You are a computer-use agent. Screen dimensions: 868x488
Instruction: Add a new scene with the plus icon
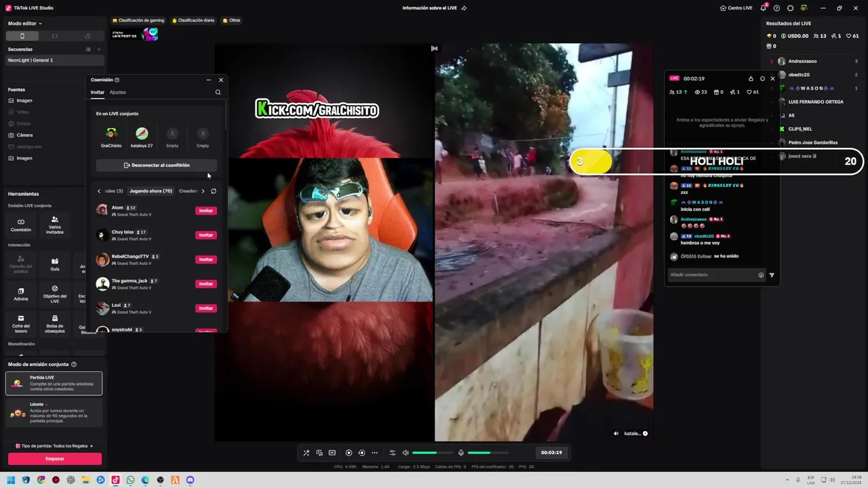(x=99, y=49)
